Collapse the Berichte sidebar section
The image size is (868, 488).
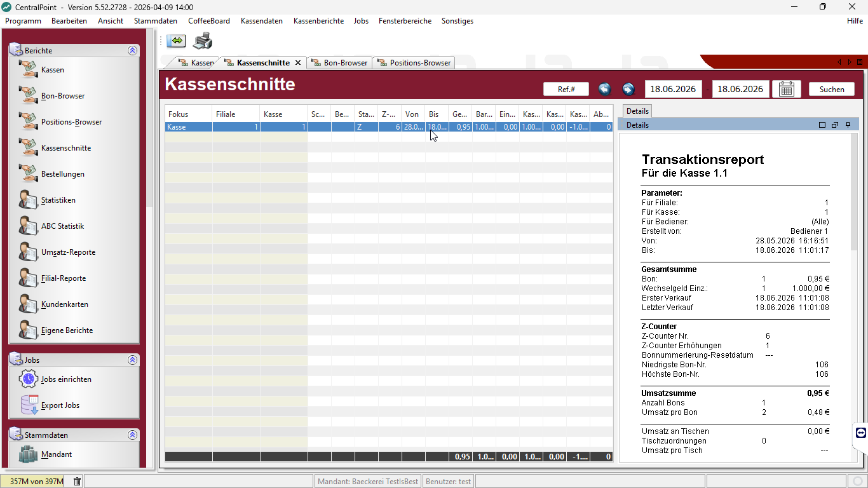click(x=132, y=50)
